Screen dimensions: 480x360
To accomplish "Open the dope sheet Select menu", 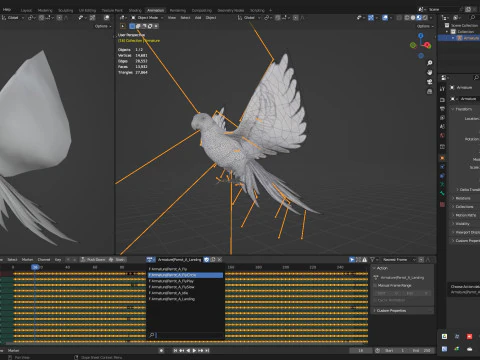I will 12,259.
